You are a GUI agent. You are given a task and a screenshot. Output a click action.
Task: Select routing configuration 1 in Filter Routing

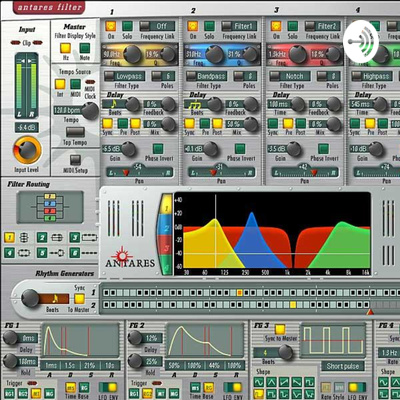point(9,238)
